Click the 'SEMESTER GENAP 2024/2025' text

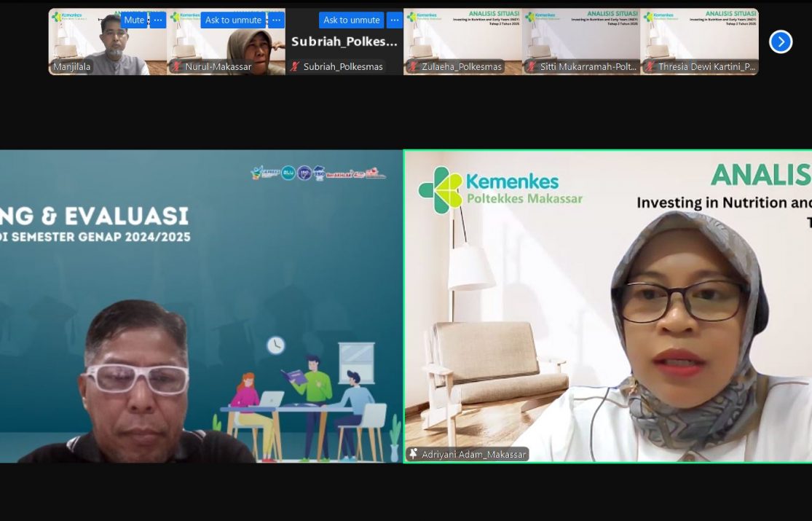tap(101, 237)
